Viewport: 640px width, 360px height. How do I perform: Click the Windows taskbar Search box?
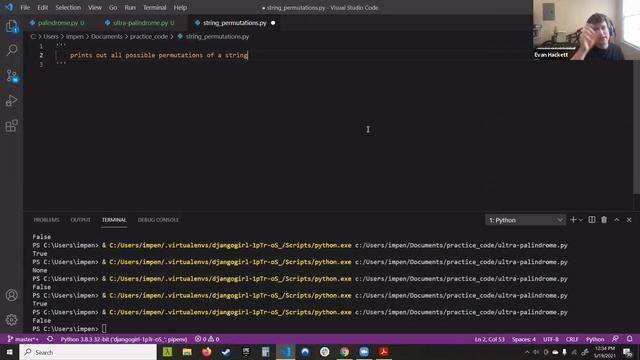pyautogui.click(x=88, y=352)
